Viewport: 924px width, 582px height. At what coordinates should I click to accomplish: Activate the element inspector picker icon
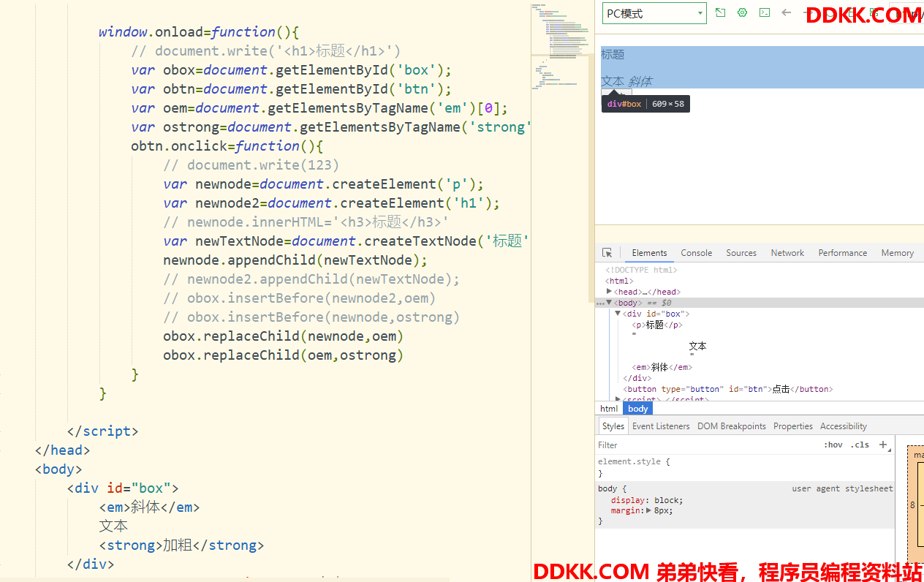(x=607, y=253)
